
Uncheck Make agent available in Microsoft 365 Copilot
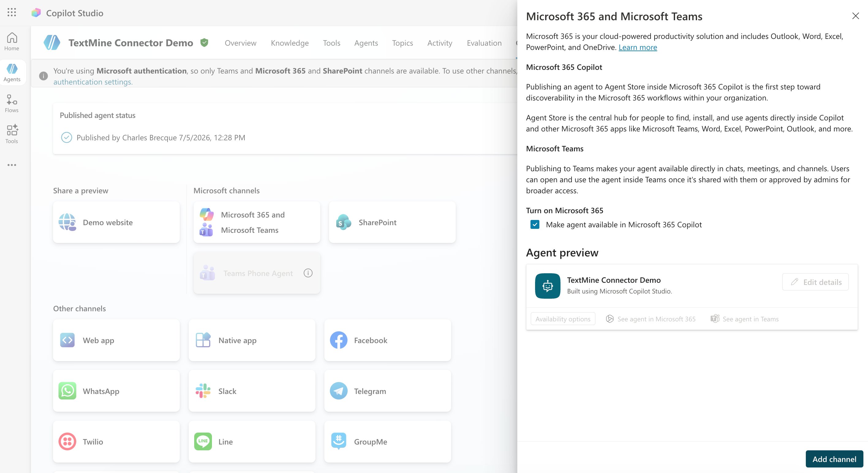(535, 225)
